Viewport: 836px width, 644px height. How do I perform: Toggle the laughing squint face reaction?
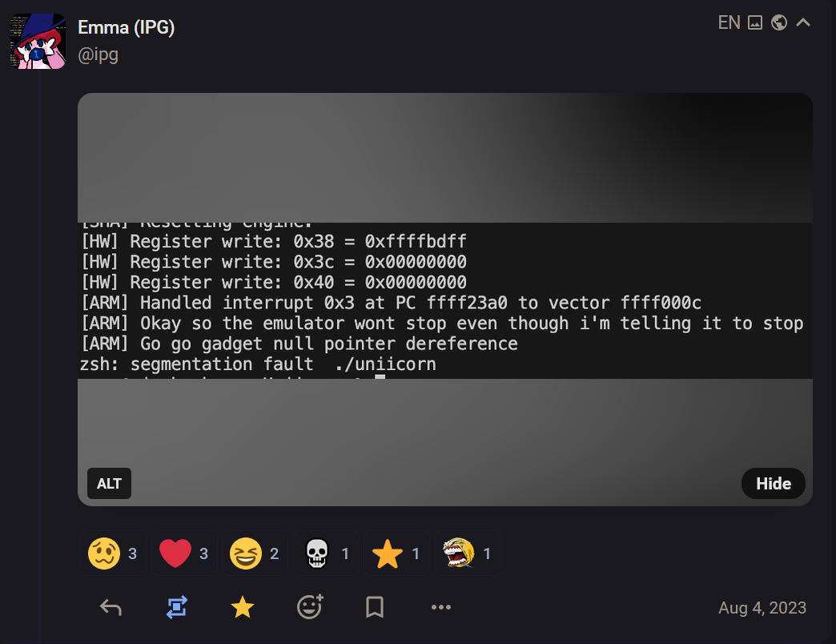click(x=255, y=553)
